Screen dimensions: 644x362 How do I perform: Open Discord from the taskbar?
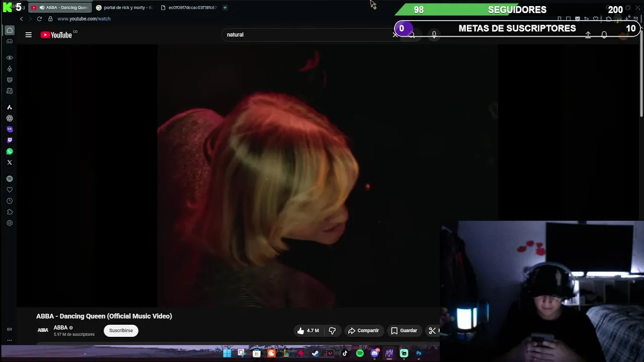(374, 353)
